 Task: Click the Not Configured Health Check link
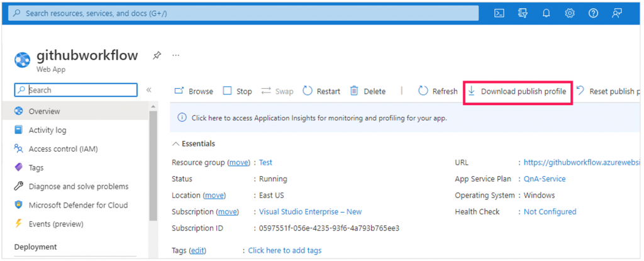[550, 212]
